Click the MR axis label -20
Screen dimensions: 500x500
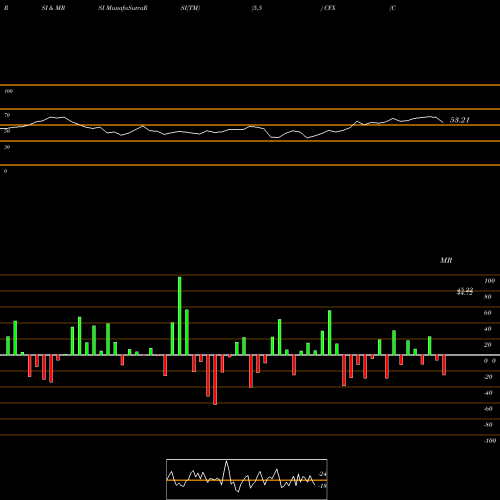(488, 377)
